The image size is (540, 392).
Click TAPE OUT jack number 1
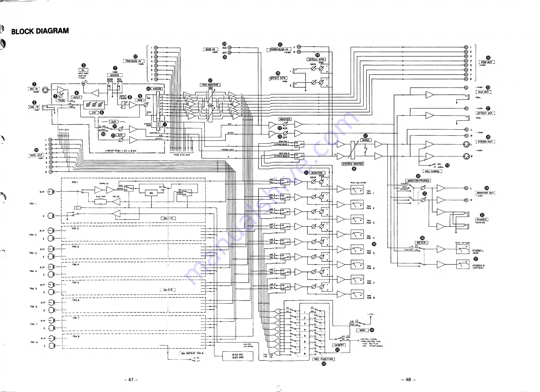click(51, 140)
